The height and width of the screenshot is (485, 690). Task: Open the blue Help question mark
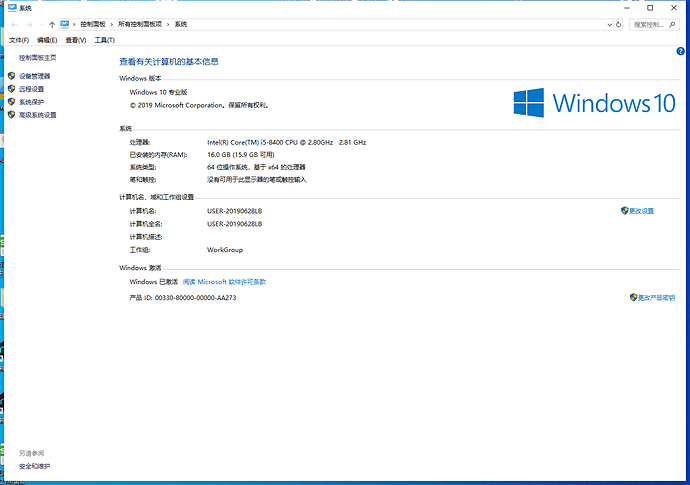pos(680,51)
